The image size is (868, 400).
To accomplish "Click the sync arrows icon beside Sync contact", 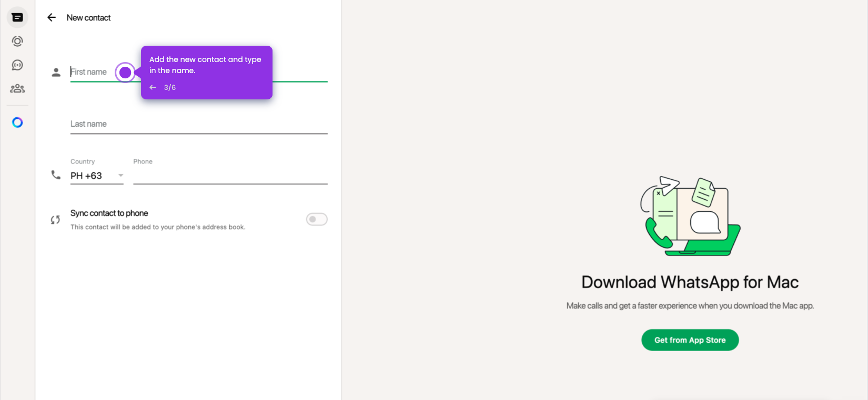I will 55,220.
